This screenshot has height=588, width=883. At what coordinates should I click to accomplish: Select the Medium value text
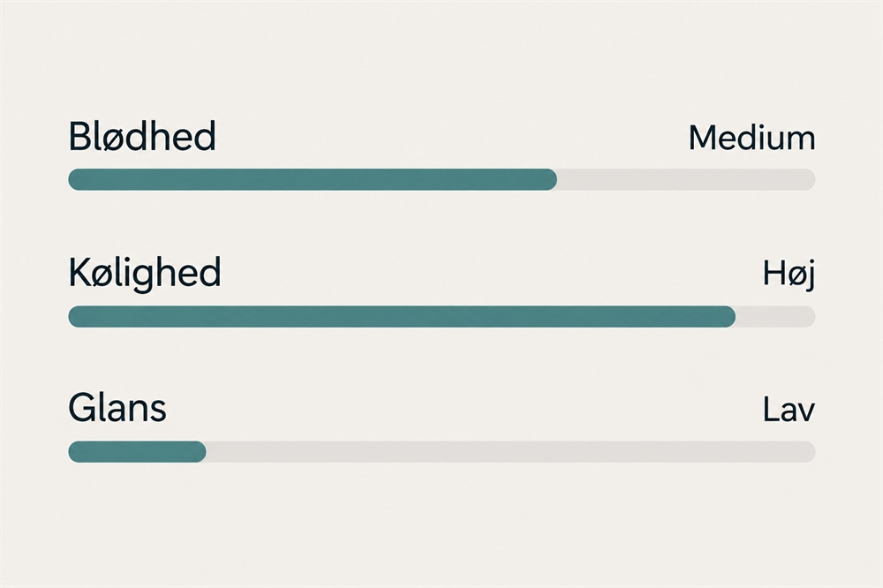coord(751,138)
